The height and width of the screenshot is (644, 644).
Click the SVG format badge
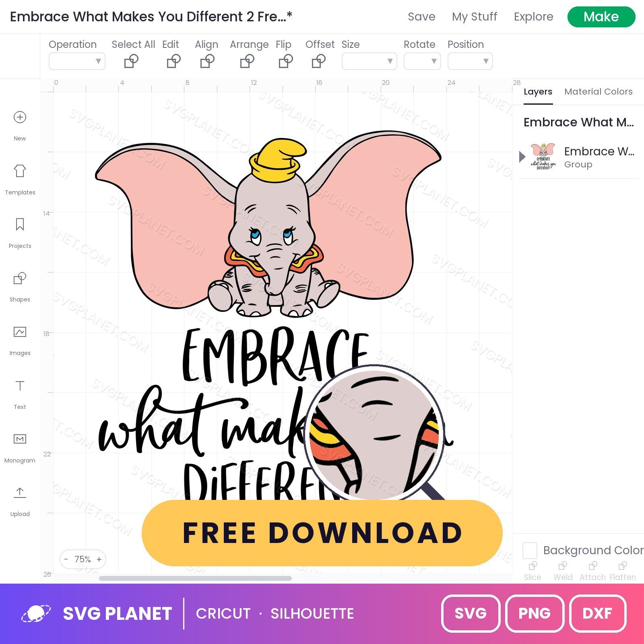pos(471,613)
